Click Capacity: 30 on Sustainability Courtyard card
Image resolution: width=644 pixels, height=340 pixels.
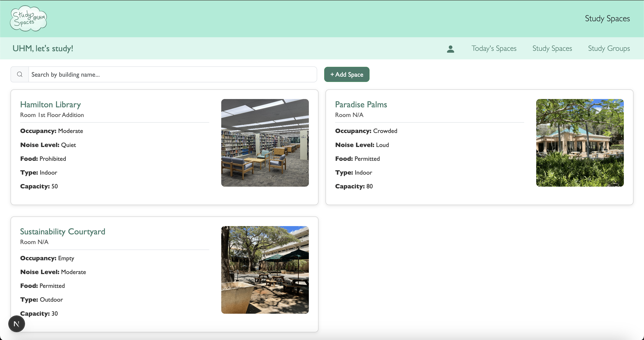[x=39, y=313]
